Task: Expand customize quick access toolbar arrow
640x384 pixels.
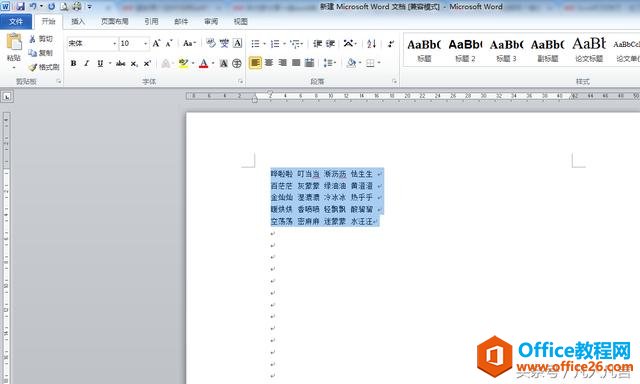Action: click(89, 7)
